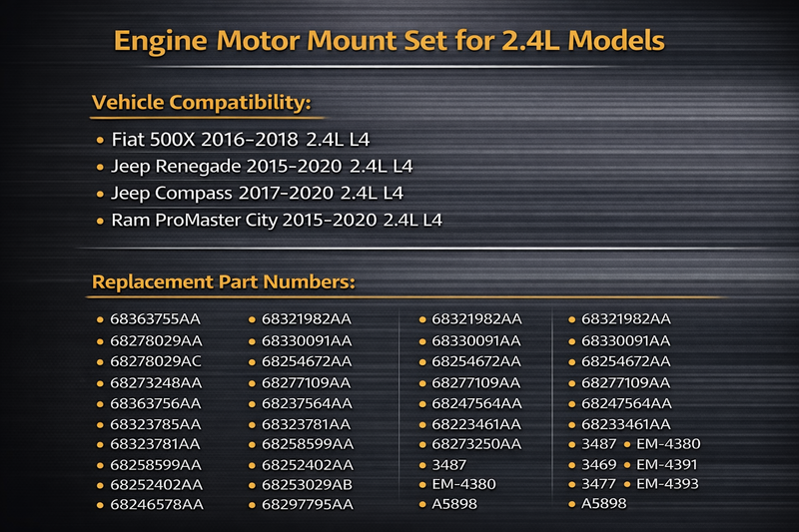799x532 pixels.
Task: Select the 'Jeep Compass 2017-2020 2.4L L4' line
Action: (258, 194)
